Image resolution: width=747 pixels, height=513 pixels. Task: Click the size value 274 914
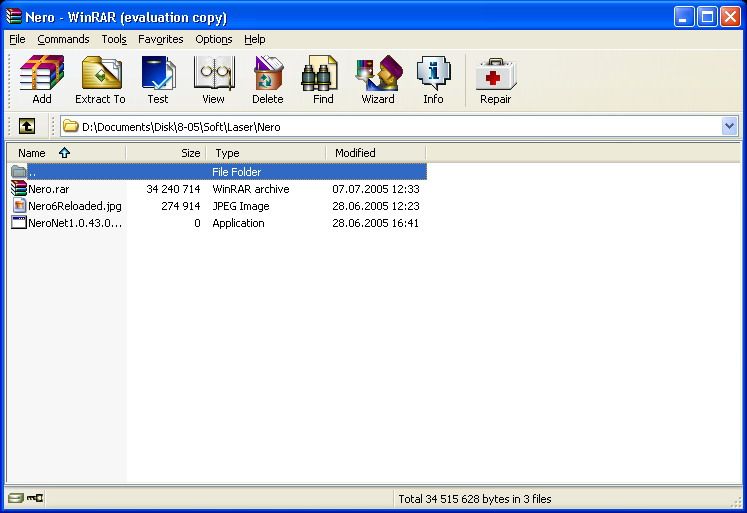[181, 206]
